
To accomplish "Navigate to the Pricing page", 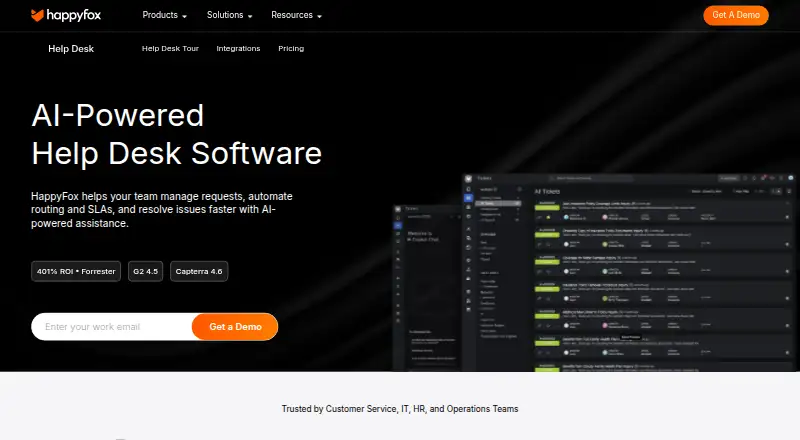I will pos(291,48).
